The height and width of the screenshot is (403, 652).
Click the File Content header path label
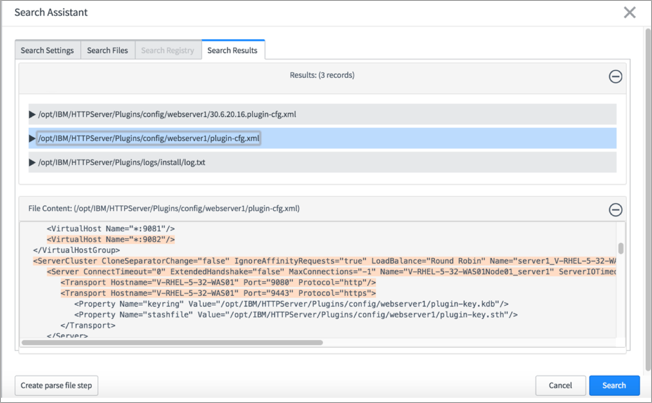click(x=164, y=208)
